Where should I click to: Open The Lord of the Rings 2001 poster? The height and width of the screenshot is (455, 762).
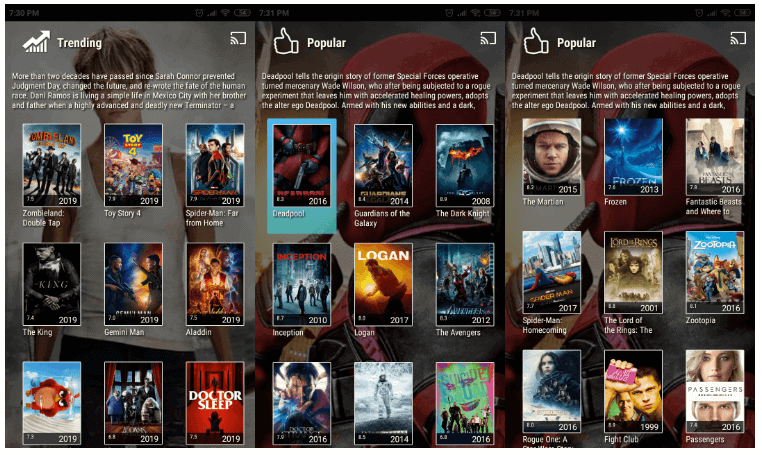click(x=633, y=272)
